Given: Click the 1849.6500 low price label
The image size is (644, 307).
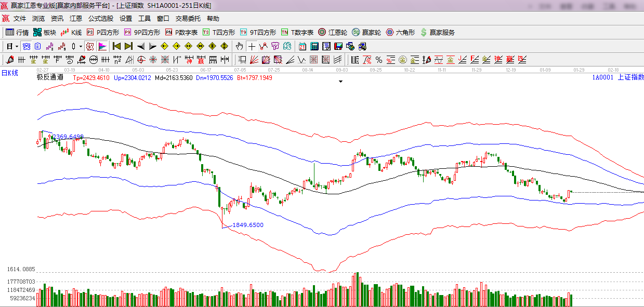Looking at the screenshot, I should tap(247, 225).
